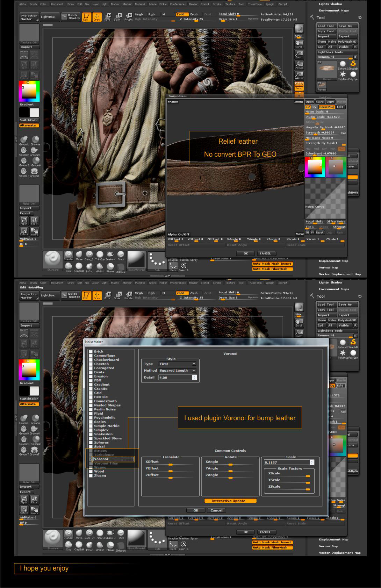Click Cancel in the Voronoi plugin dialog
Screen dimensions: 381x588
click(216, 510)
